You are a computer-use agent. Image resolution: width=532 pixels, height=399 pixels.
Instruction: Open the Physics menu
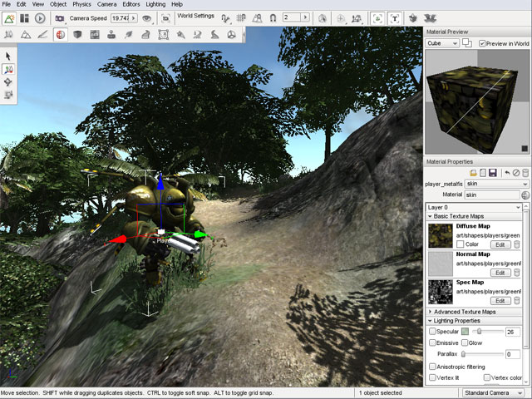click(x=81, y=4)
